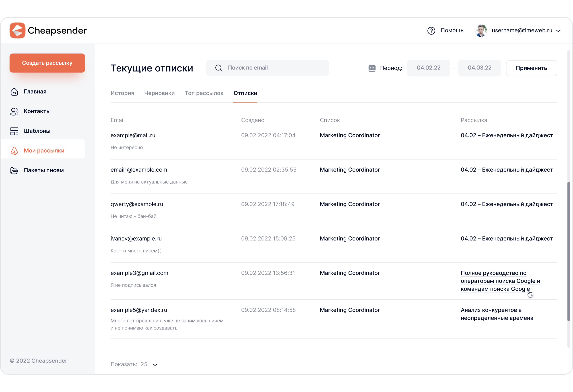The image size is (573, 392).
Task: Click the Cheapsender logo icon
Action: tap(18, 30)
